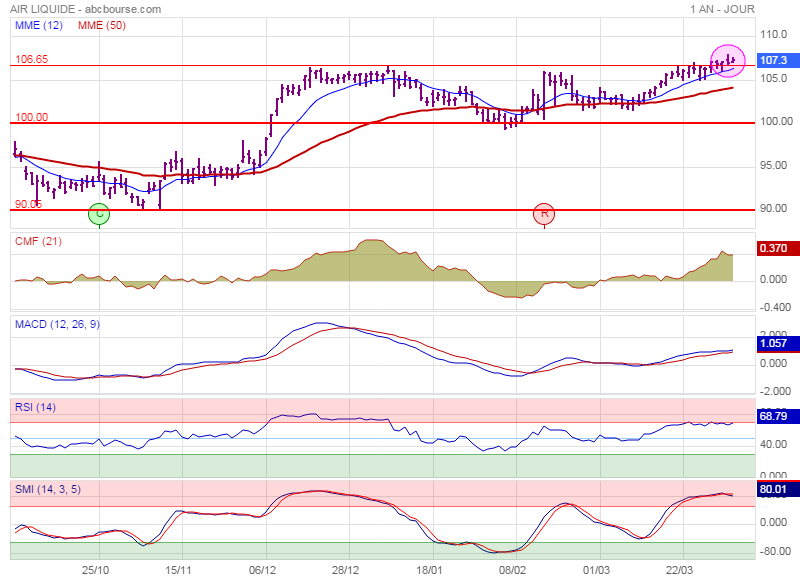This screenshot has width=800, height=580.
Task: Click the red 0.370 CMF value badge
Action: click(x=773, y=248)
